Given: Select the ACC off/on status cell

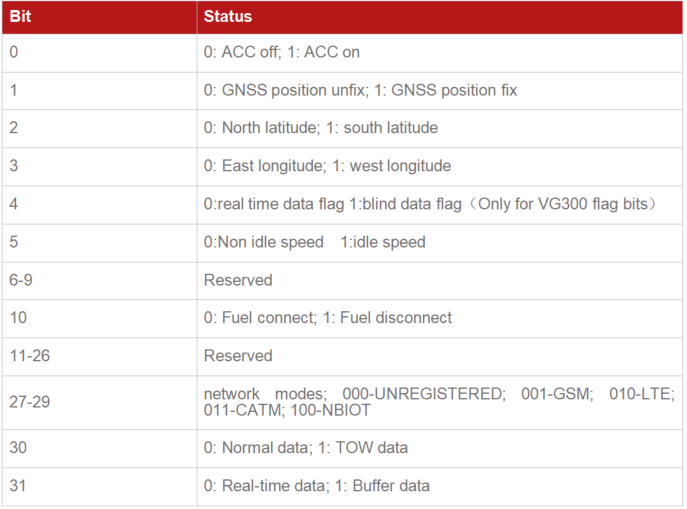Looking at the screenshot, I should point(281,52).
